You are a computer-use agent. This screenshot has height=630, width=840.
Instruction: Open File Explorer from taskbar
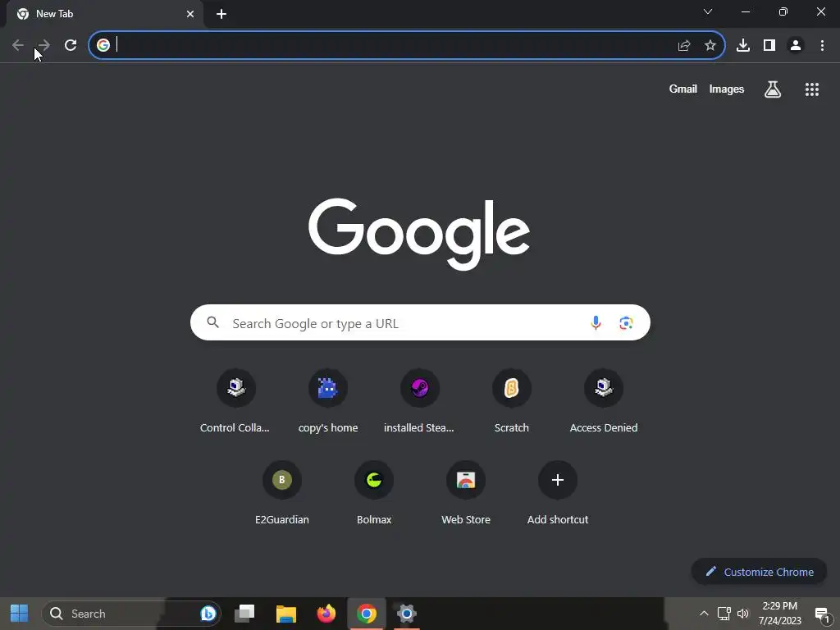[x=286, y=614]
